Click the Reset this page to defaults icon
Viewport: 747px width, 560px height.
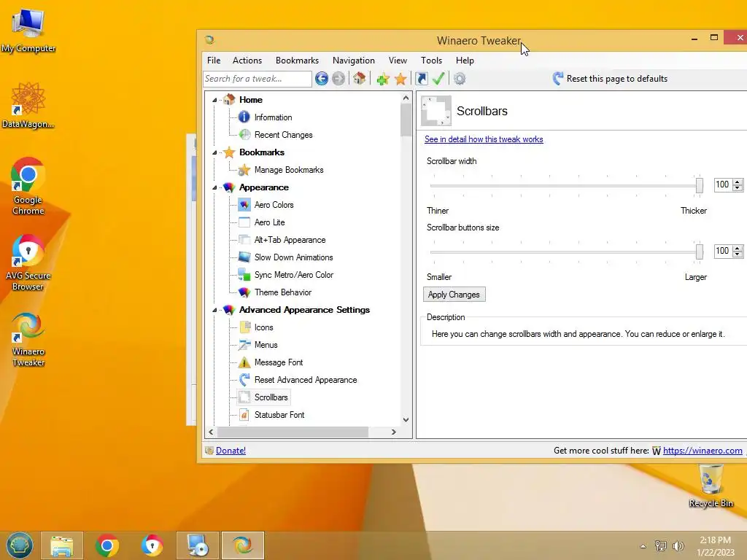[x=558, y=79]
